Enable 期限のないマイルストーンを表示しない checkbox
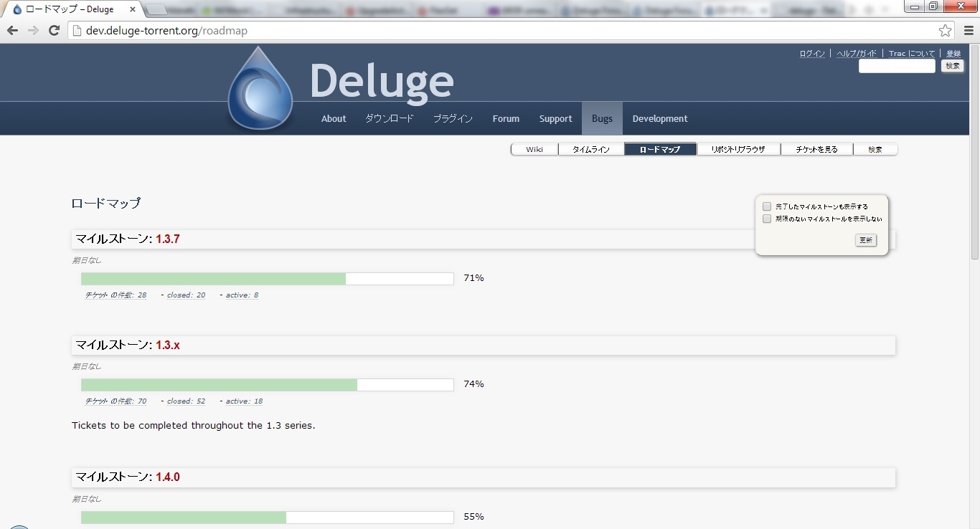980x529 pixels. [x=767, y=219]
